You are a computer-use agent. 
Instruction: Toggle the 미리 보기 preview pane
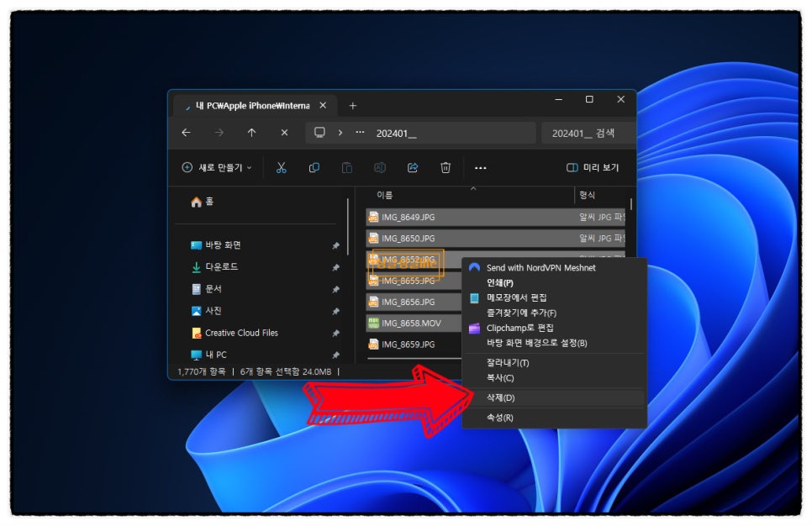593,168
